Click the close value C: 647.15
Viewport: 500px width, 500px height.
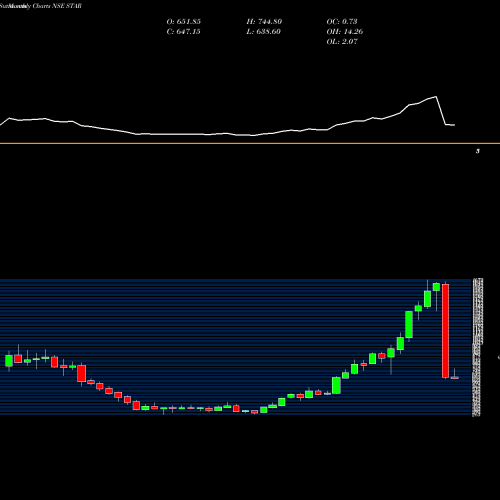[183, 32]
